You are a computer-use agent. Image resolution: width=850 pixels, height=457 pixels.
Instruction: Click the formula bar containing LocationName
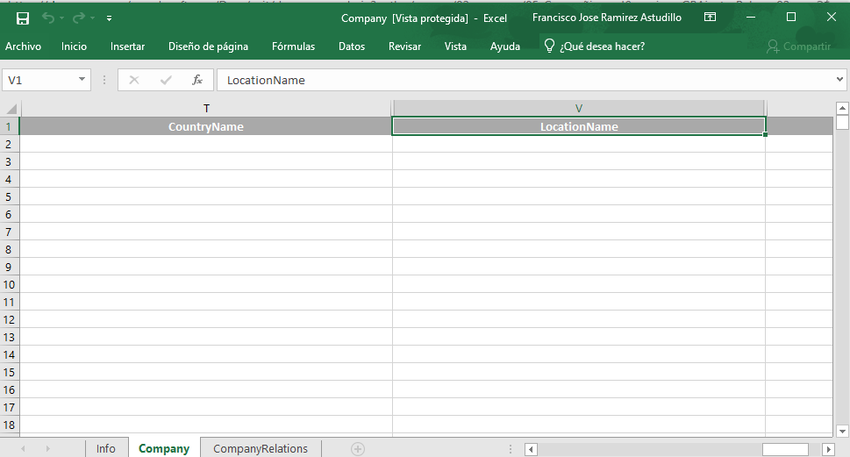(524, 80)
